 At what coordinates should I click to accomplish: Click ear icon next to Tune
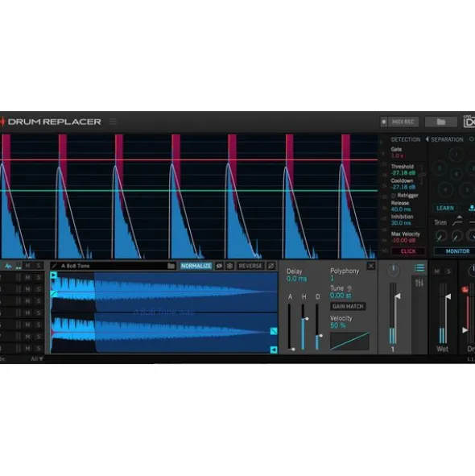click(349, 288)
